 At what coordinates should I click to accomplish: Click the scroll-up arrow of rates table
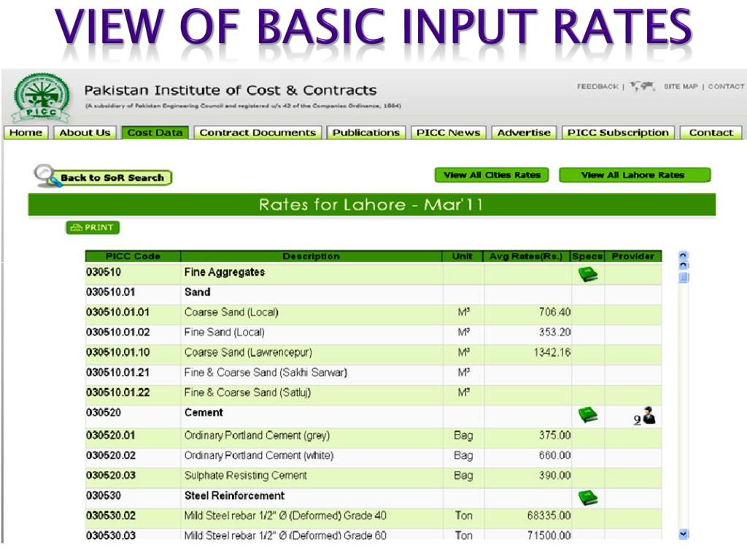[x=683, y=256]
